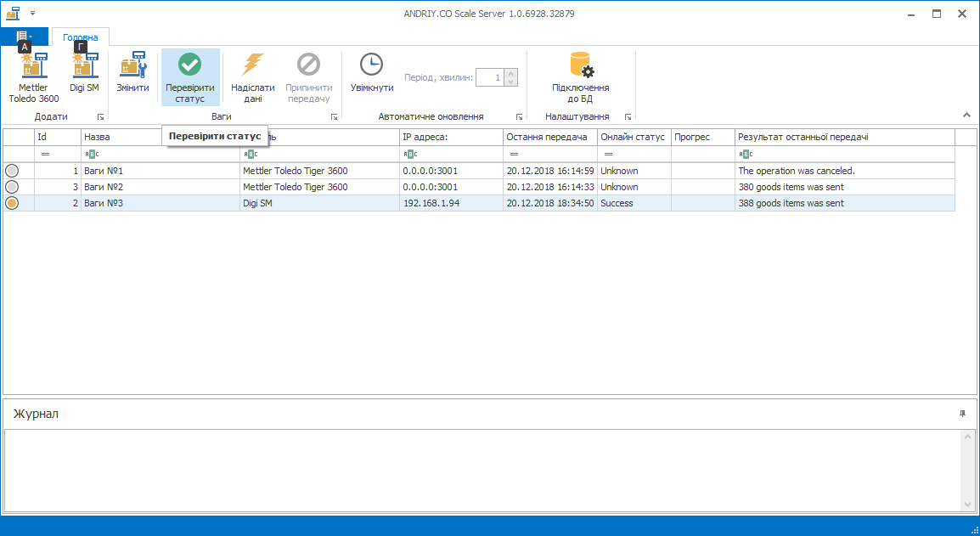Open the quick access toolbar dropdown arrow
The width and height of the screenshot is (980, 536).
click(32, 13)
